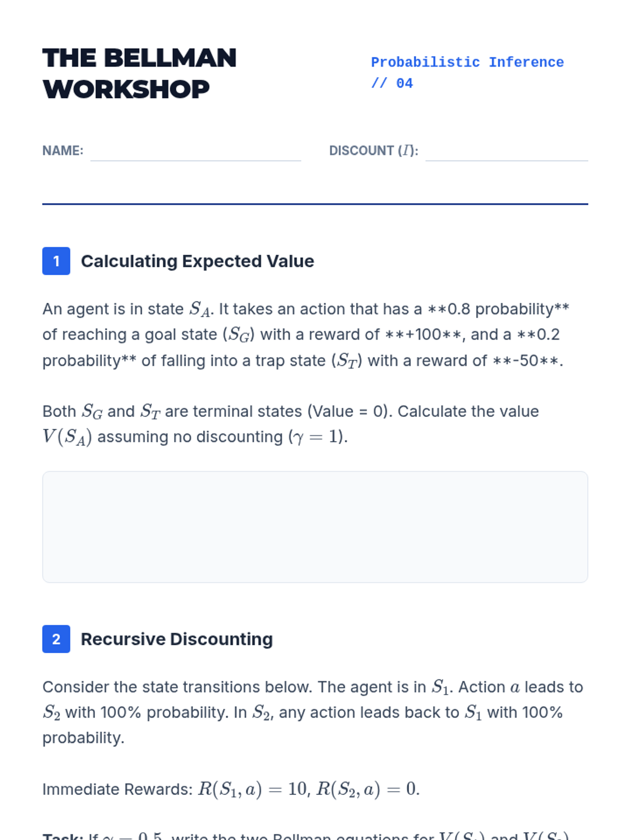The image size is (630, 840).
Task: Click the '-50' trap reward text
Action: [527, 361]
